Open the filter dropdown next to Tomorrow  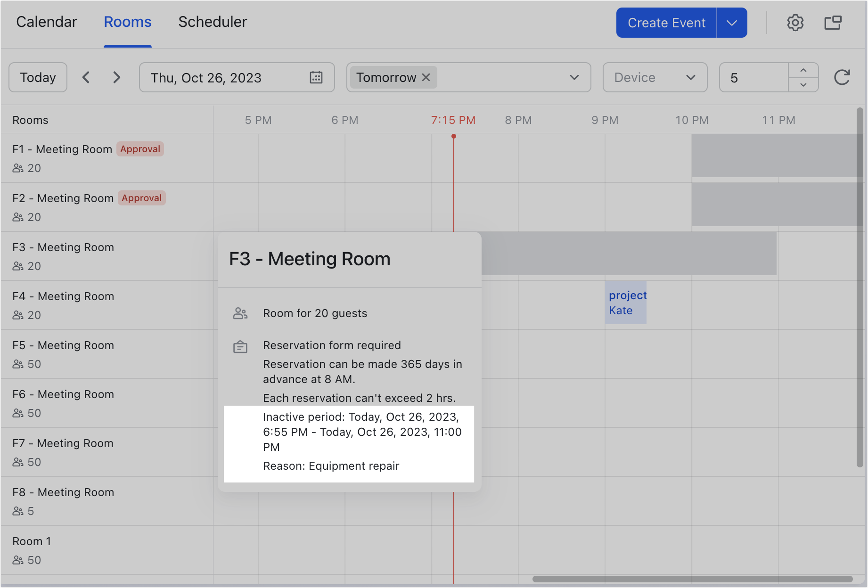click(574, 77)
